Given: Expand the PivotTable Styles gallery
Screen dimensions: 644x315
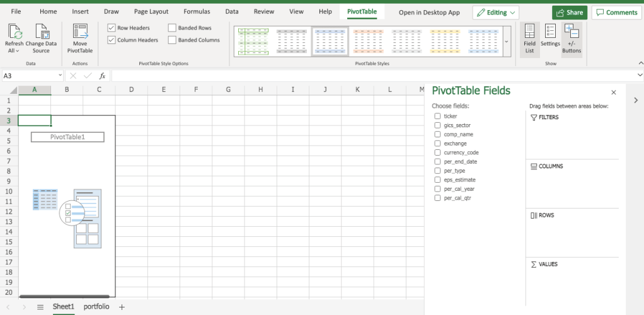Looking at the screenshot, I should pyautogui.click(x=507, y=42).
